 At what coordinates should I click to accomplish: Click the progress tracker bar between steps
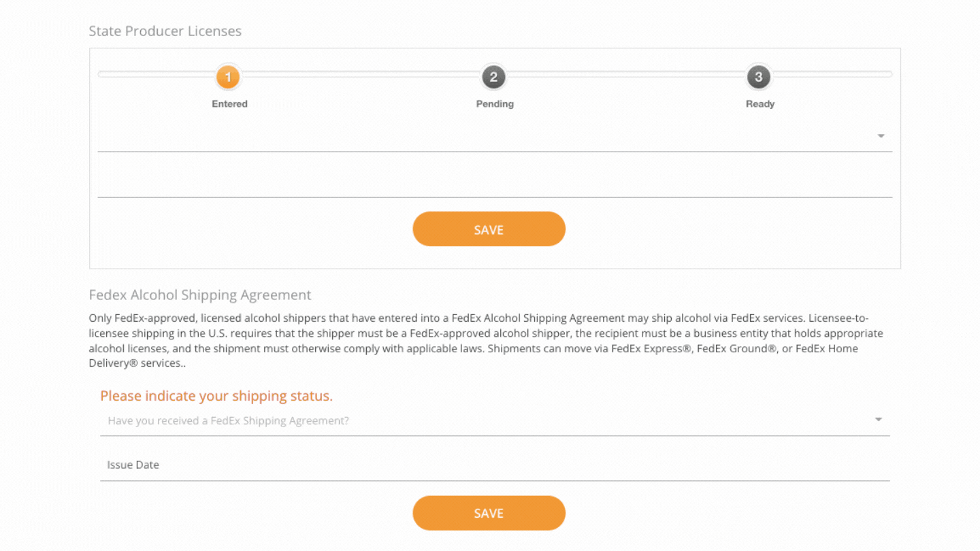[361, 73]
